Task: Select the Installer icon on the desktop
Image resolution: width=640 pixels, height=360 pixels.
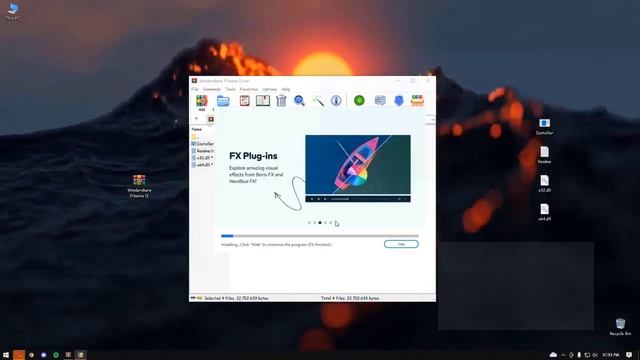Action: click(544, 127)
